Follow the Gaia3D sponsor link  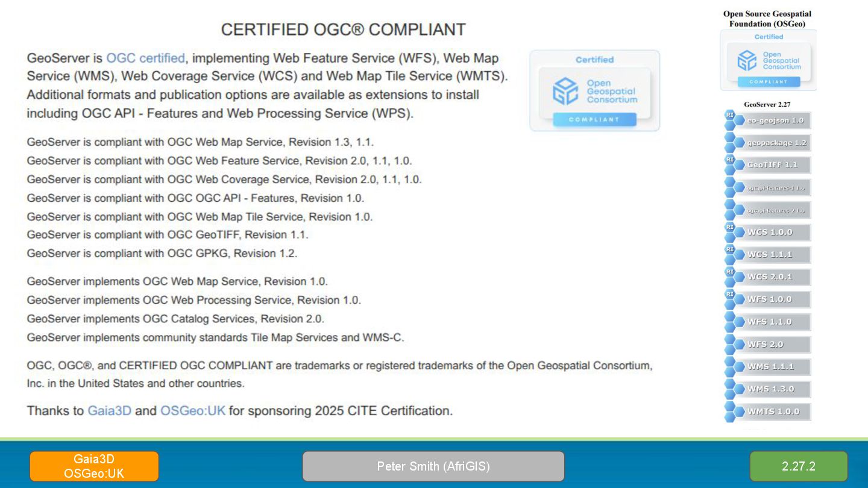pyautogui.click(x=109, y=411)
